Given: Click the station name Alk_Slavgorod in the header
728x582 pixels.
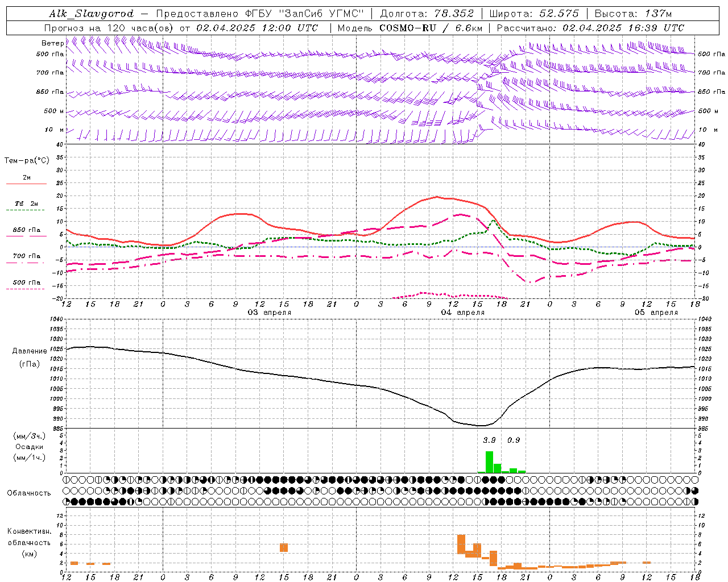Looking at the screenshot, I should [92, 14].
